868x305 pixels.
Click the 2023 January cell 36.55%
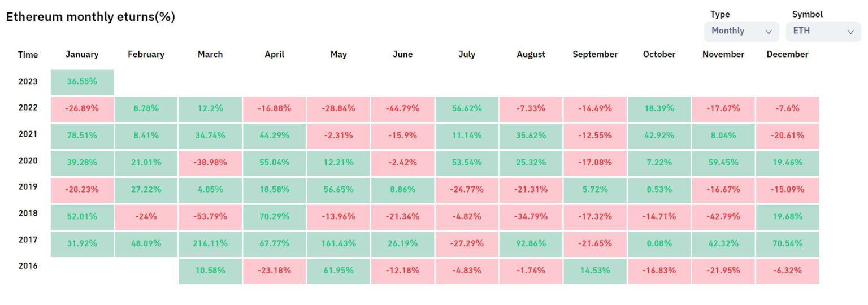[82, 82]
